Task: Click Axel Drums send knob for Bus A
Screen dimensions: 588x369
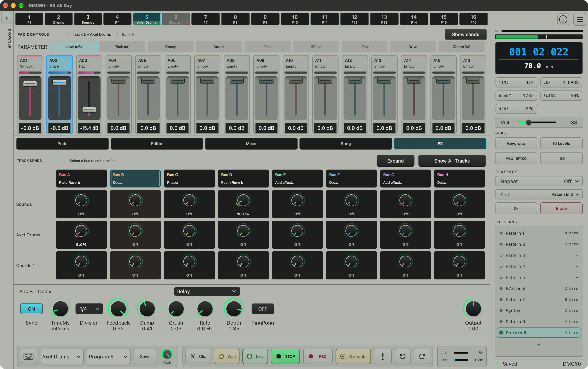Action: [81, 231]
